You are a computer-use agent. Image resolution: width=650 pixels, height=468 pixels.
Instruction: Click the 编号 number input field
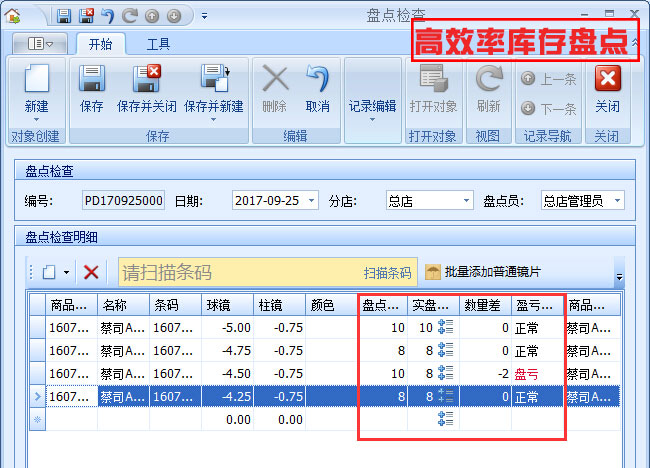coord(123,201)
